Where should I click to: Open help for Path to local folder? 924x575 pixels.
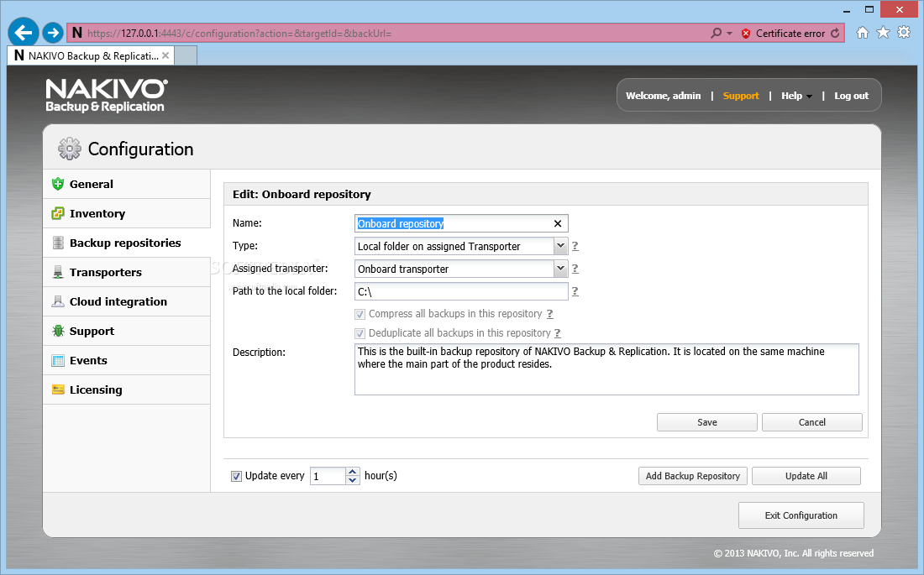pos(575,291)
